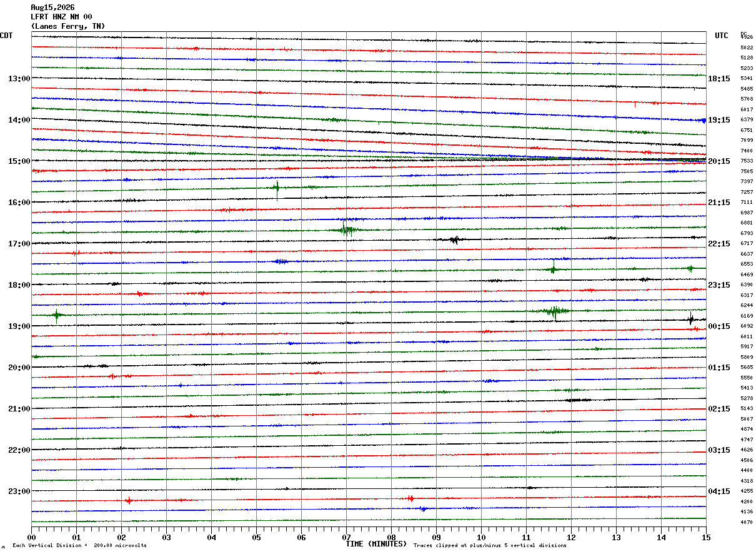Select the 21:00 CDT time label

pos(19,409)
